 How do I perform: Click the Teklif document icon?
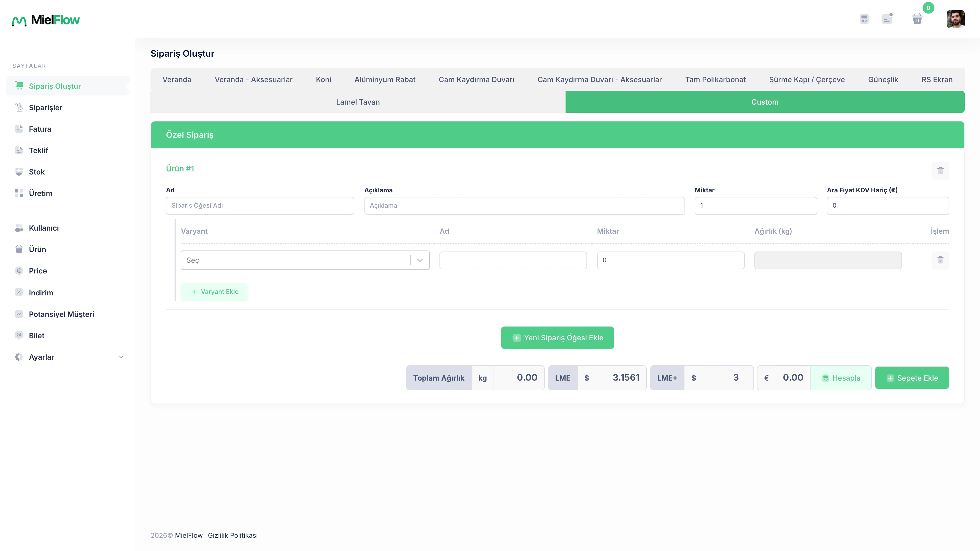[19, 150]
